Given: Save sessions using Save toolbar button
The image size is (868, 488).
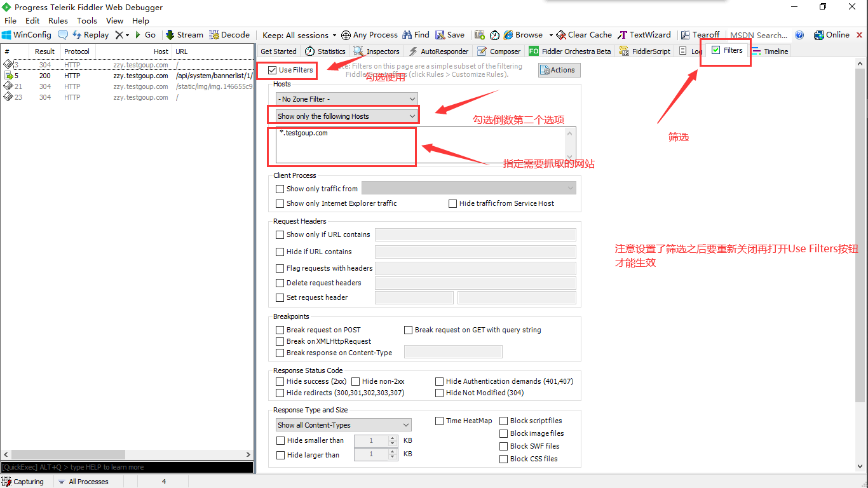Looking at the screenshot, I should point(450,35).
